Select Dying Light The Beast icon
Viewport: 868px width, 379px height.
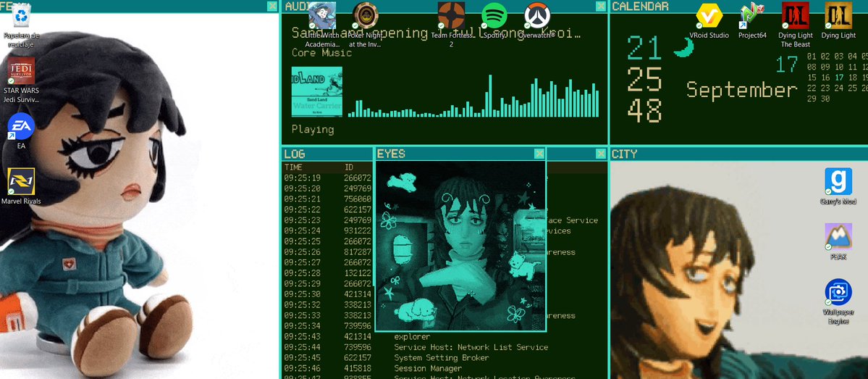[x=796, y=25]
